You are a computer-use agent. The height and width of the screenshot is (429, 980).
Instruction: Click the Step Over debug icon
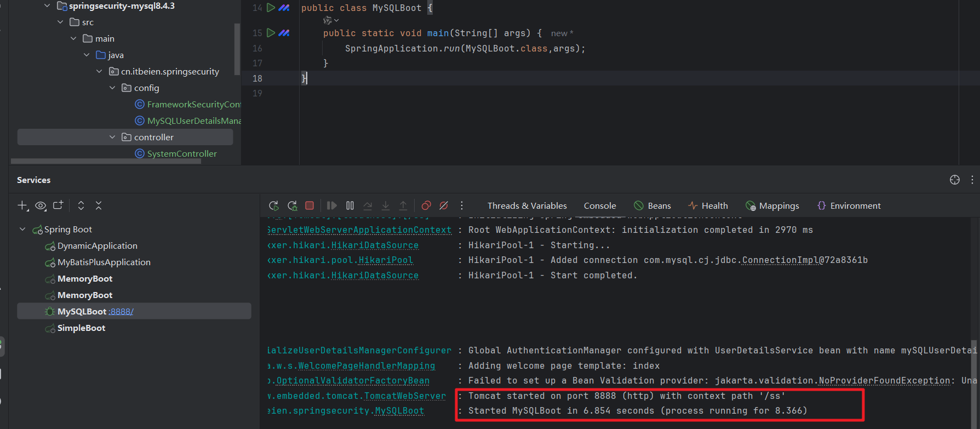coord(368,205)
